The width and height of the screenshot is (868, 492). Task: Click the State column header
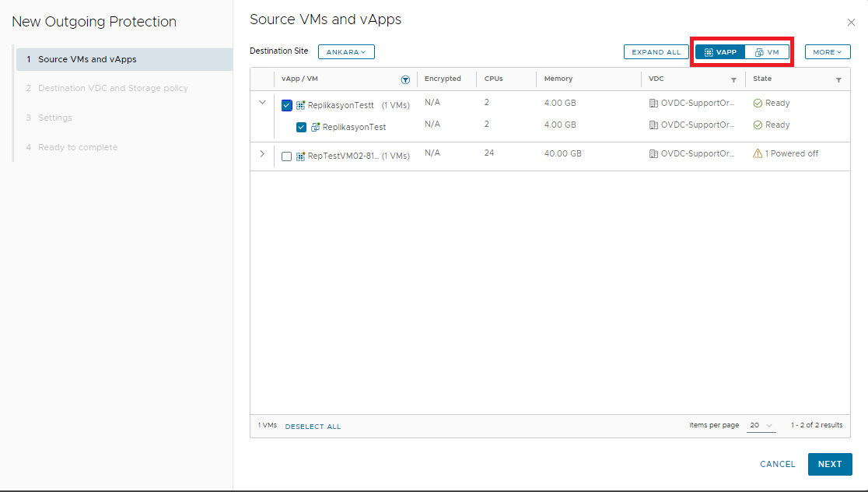(x=762, y=79)
